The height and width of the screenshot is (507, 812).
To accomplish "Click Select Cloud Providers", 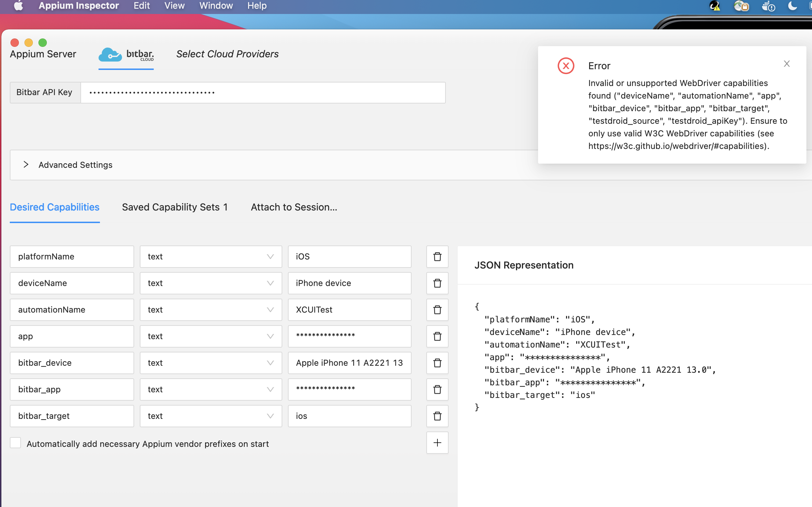I will point(227,54).
